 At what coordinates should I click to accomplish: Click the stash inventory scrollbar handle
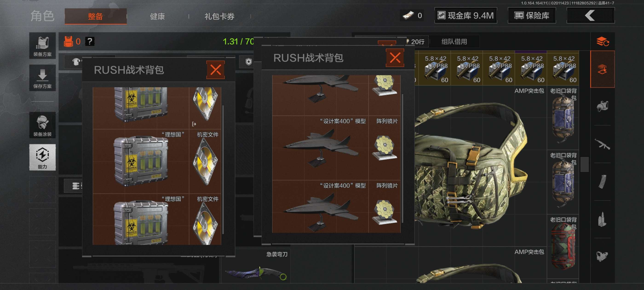tap(584, 164)
